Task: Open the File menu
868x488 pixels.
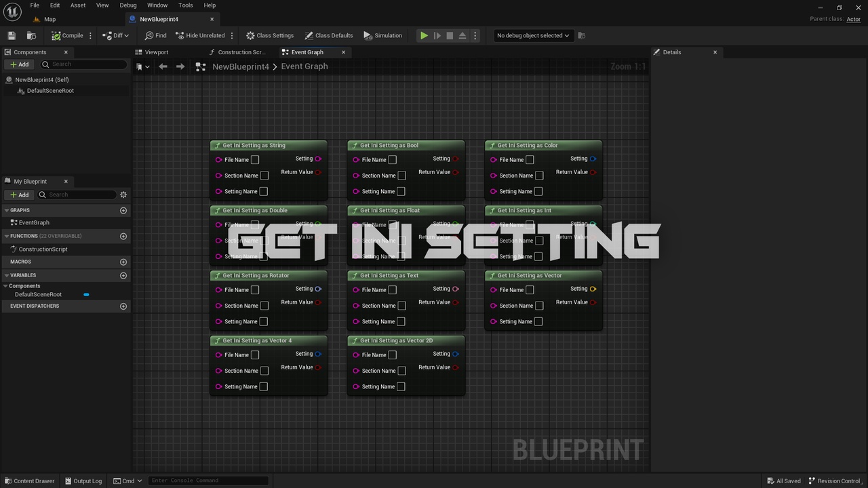Action: (x=35, y=5)
